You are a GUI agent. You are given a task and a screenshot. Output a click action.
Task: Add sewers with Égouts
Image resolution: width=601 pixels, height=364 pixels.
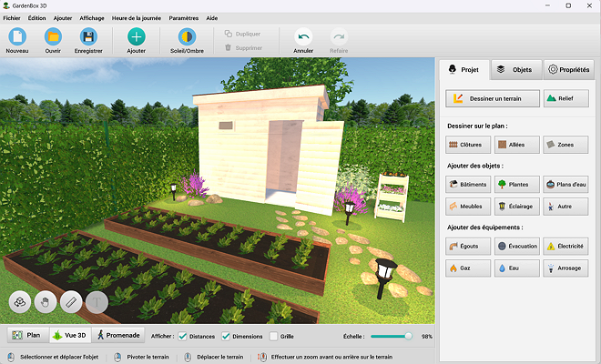pyautogui.click(x=468, y=246)
